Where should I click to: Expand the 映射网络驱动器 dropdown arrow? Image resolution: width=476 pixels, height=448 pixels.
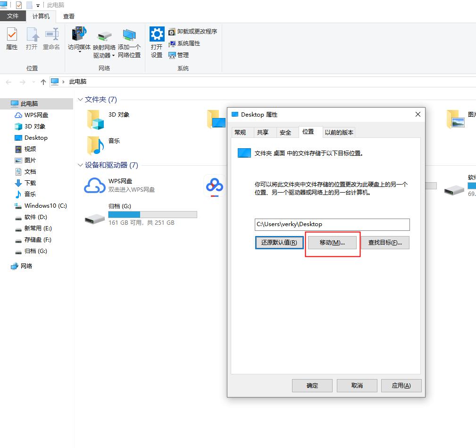pos(113,56)
